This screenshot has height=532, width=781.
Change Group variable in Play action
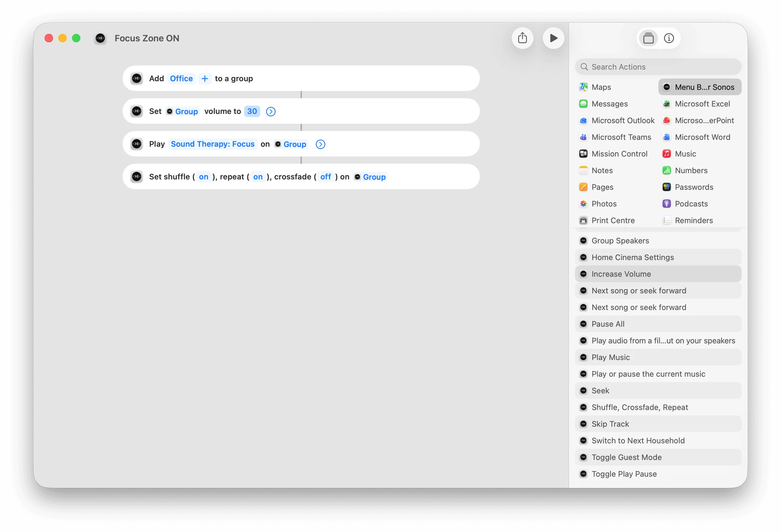point(291,144)
